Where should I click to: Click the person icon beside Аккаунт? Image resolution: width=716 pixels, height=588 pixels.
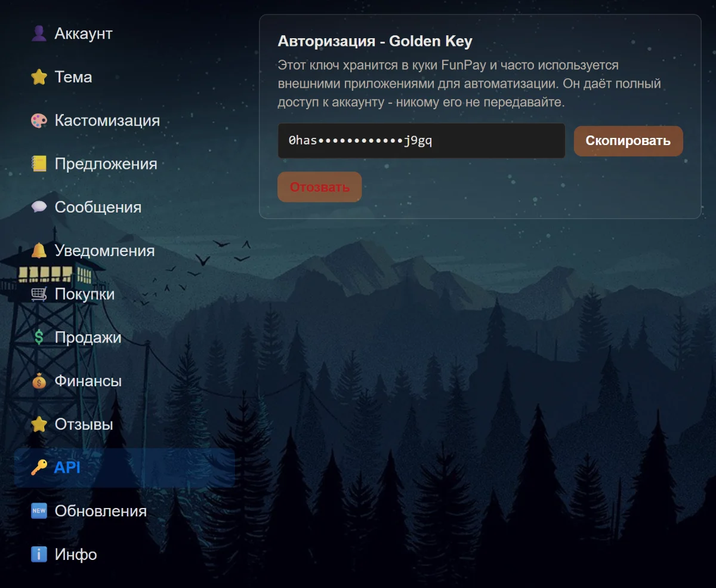click(x=39, y=33)
